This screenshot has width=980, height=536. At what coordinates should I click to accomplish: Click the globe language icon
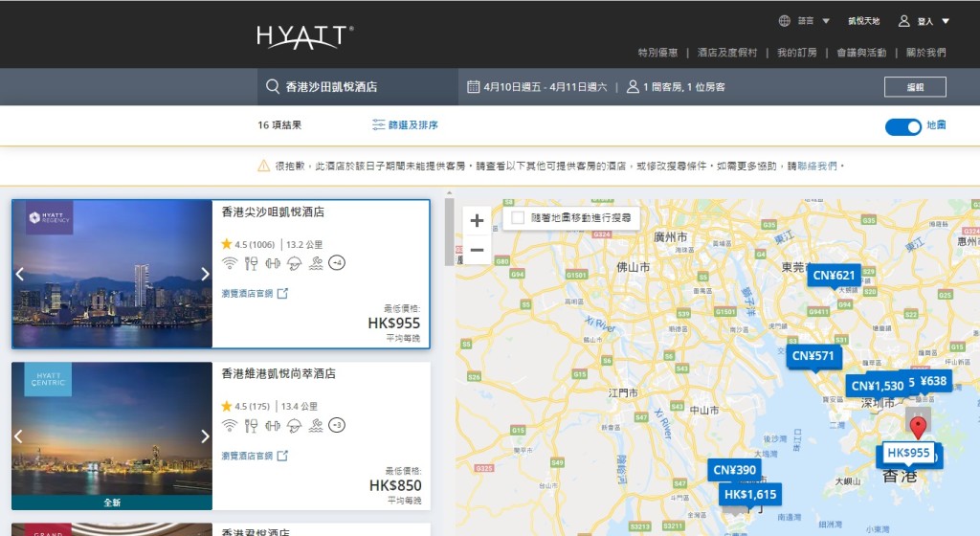[x=785, y=21]
